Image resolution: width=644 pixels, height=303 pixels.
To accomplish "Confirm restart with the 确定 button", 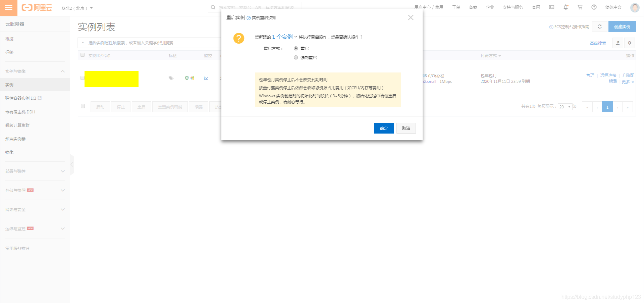I will [x=384, y=128].
